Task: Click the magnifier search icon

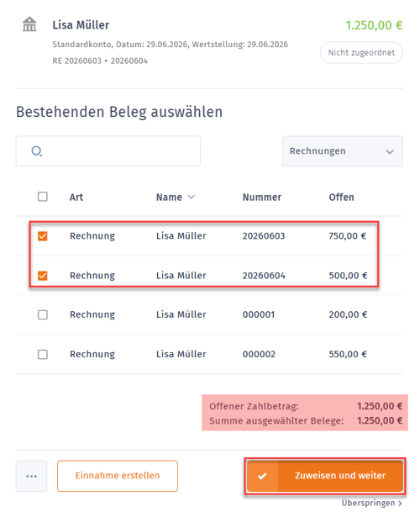Action: (37, 151)
